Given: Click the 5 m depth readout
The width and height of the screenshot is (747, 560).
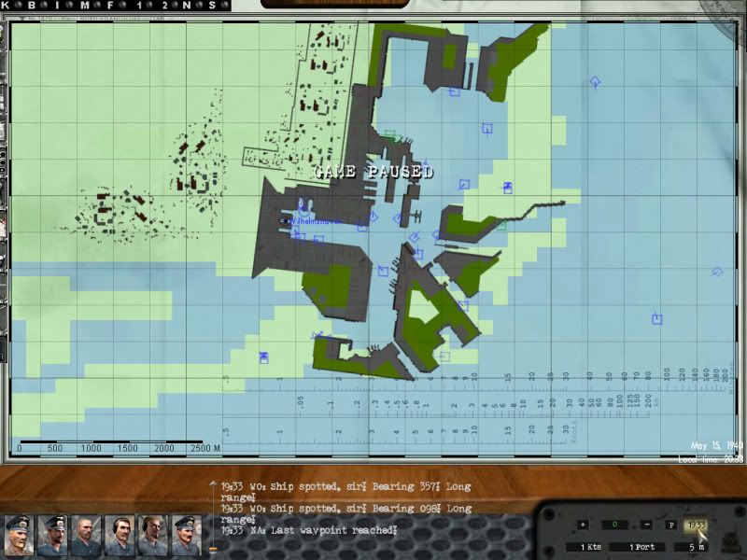Looking at the screenshot, I should tap(697, 546).
